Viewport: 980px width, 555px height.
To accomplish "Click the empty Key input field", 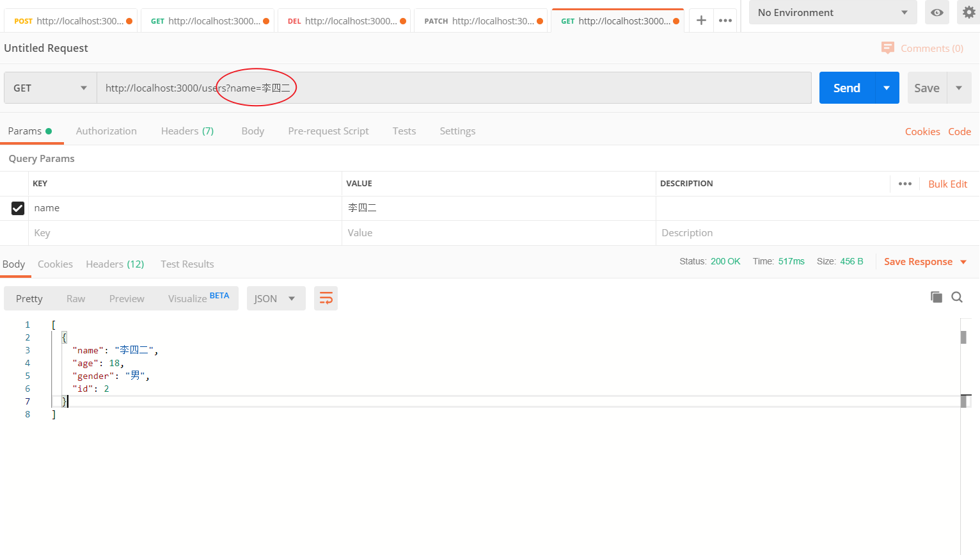I will click(186, 233).
